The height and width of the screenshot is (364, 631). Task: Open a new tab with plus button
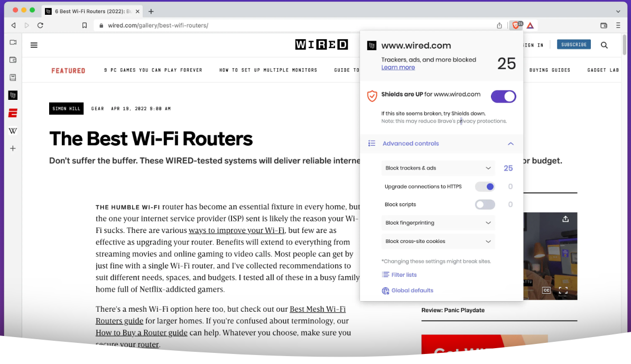pyautogui.click(x=151, y=11)
